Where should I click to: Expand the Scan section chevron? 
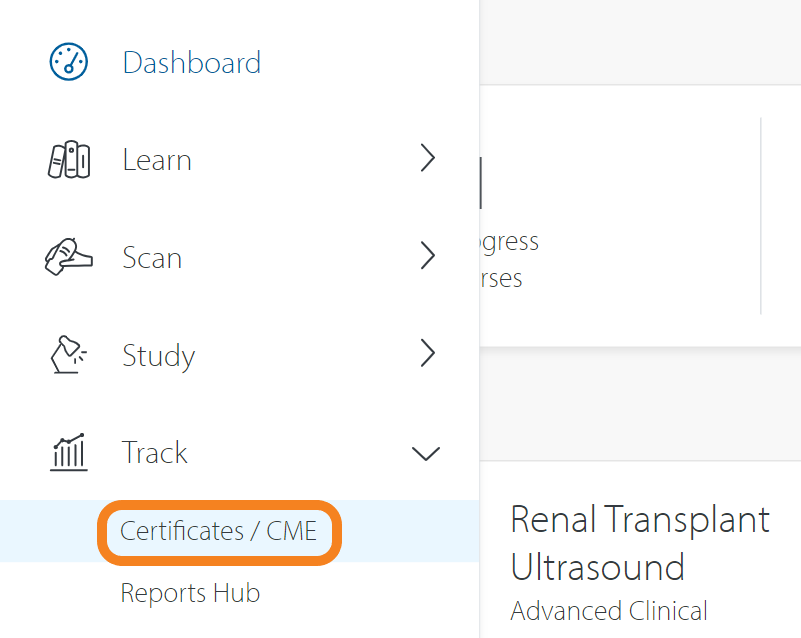[428, 256]
